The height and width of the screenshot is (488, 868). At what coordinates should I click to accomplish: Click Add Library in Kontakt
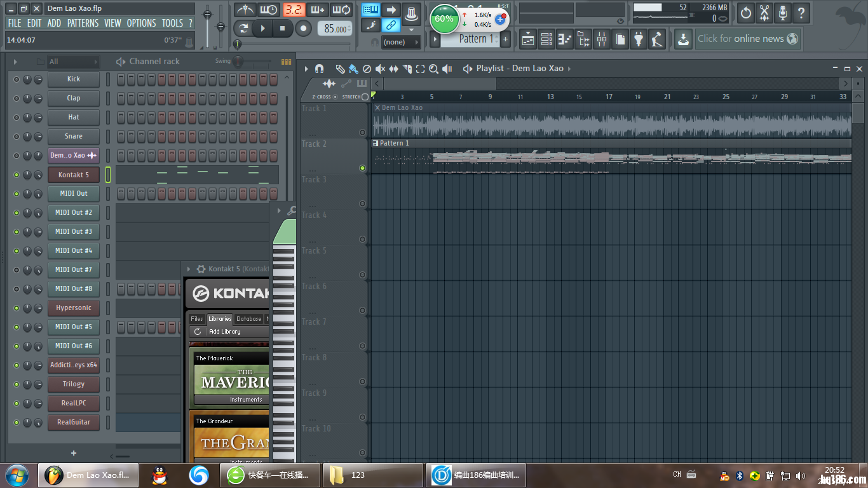click(x=224, y=332)
